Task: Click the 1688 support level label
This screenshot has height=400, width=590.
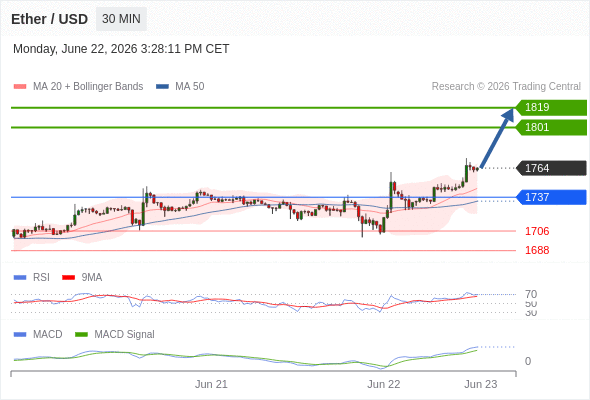Action: coord(537,250)
